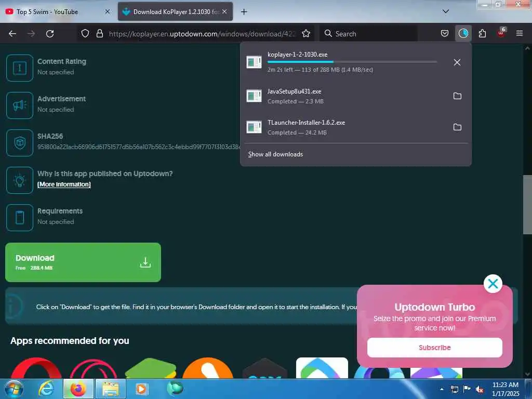Viewport: 532px width, 399px height.
Task: Open folder for JavaSetup8u431.exe
Action: coord(457,96)
